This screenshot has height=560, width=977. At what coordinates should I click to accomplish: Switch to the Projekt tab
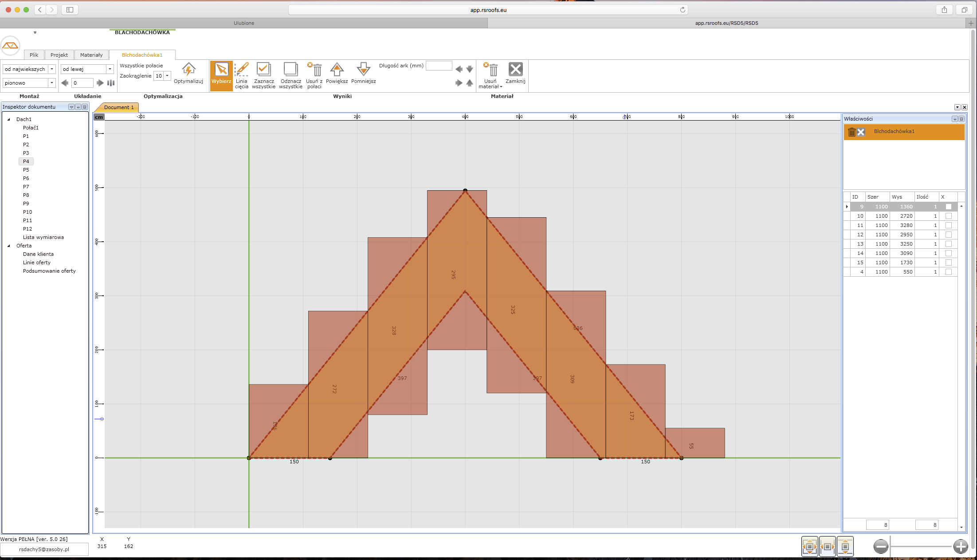59,55
